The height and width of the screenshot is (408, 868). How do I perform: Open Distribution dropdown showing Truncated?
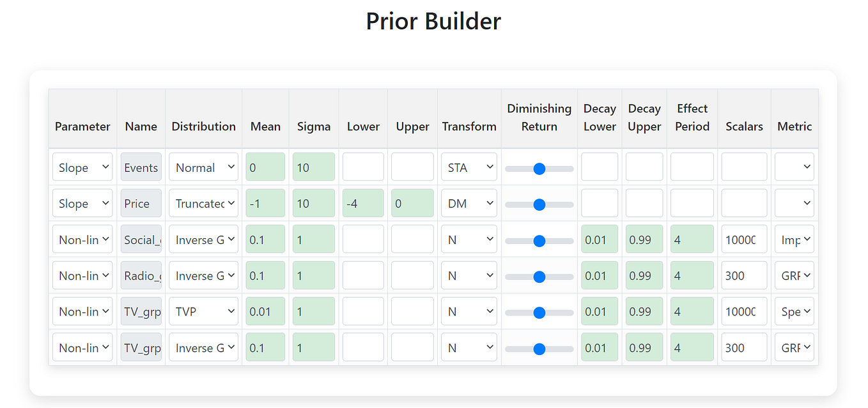(x=203, y=203)
